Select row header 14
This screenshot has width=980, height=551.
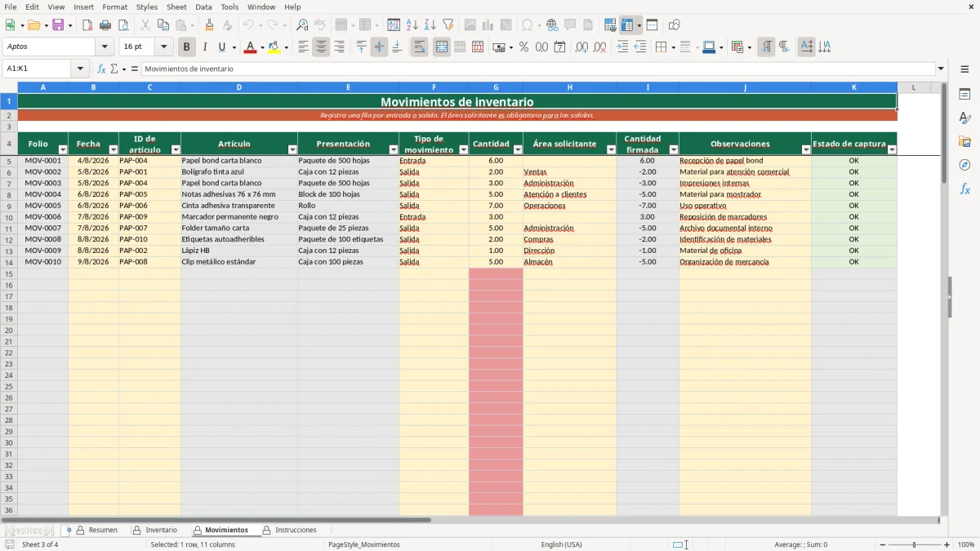(x=9, y=262)
